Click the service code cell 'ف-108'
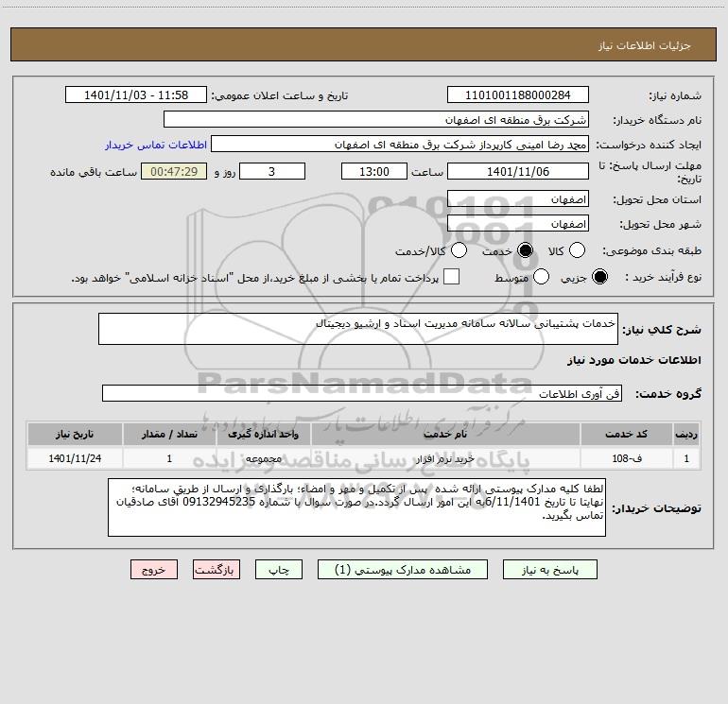728x704 pixels. pyautogui.click(x=626, y=458)
